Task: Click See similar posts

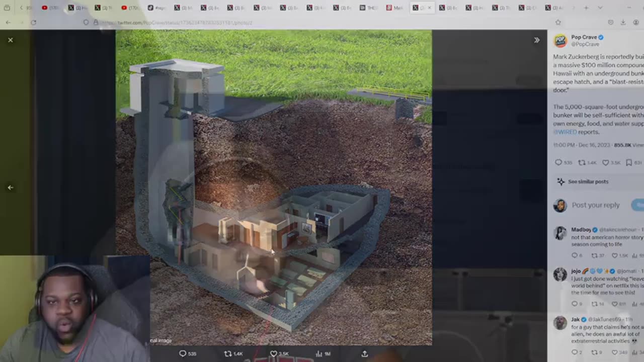Action: coord(588,182)
